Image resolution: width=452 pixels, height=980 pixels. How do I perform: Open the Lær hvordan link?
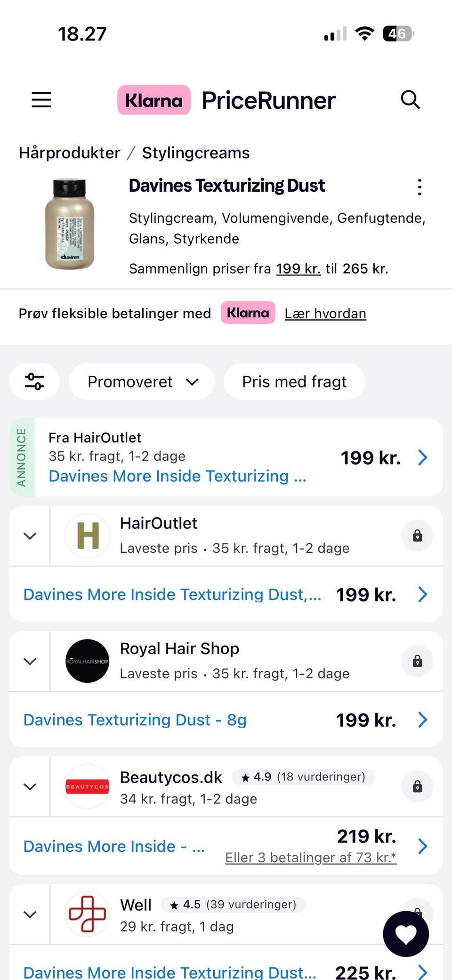[325, 314]
